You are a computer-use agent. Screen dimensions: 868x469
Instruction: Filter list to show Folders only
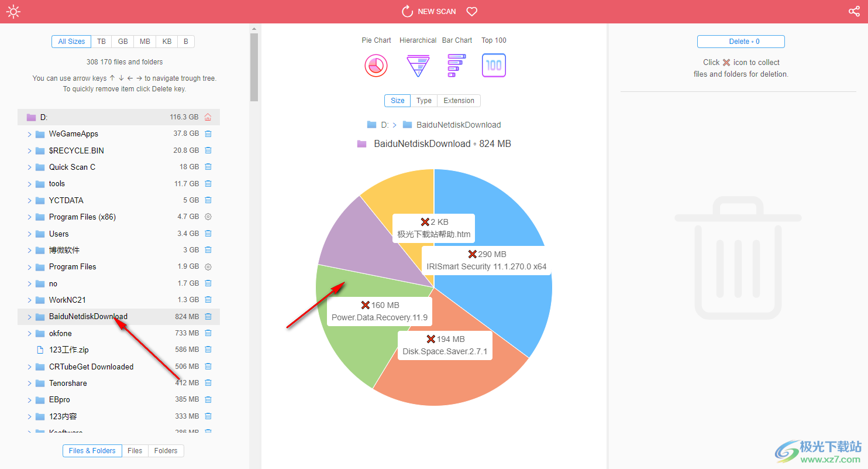coord(166,451)
